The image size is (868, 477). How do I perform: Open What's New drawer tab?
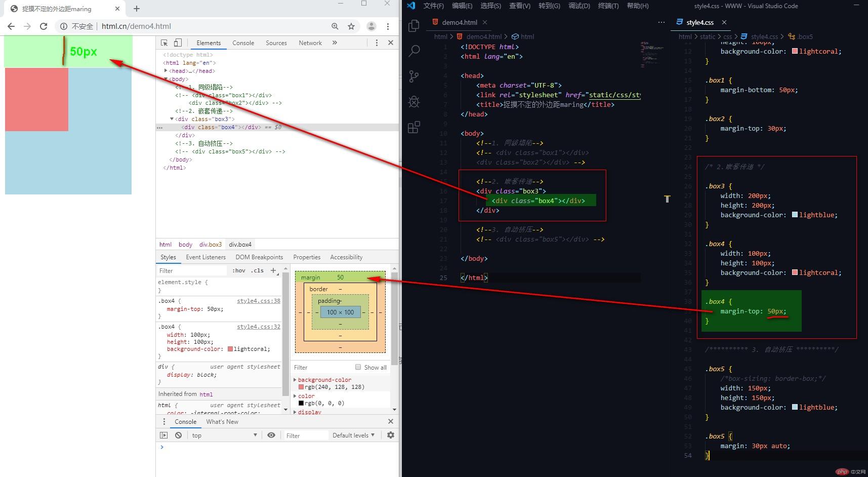(x=222, y=422)
